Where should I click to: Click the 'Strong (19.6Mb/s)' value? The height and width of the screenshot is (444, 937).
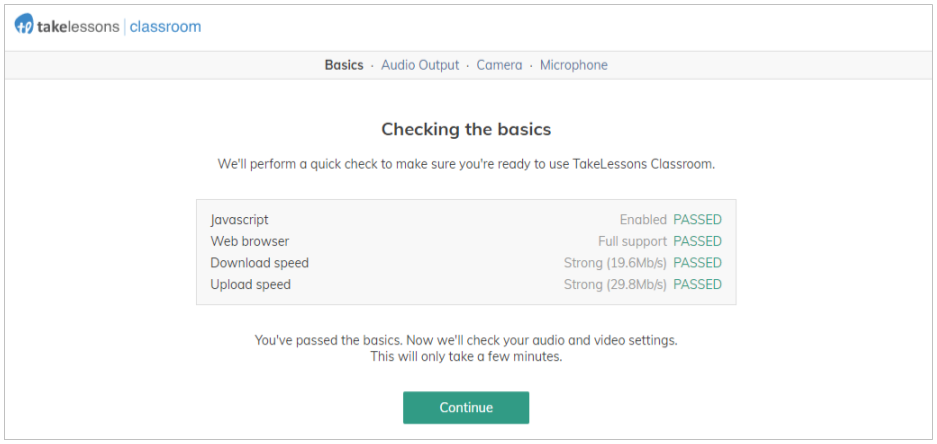point(615,263)
